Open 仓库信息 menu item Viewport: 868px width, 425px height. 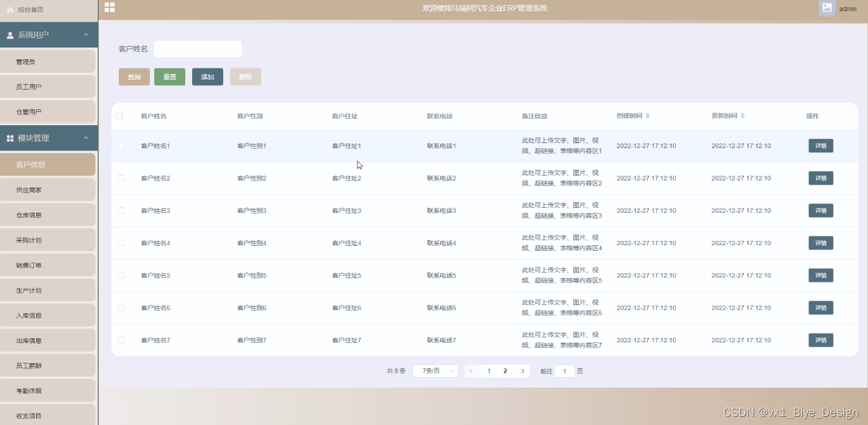[48, 215]
